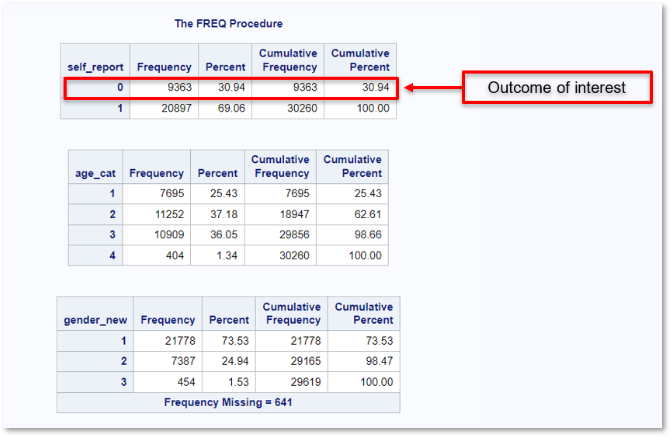
Task: Select the 62.61 cumulative percent cell
Action: pyautogui.click(x=352, y=213)
